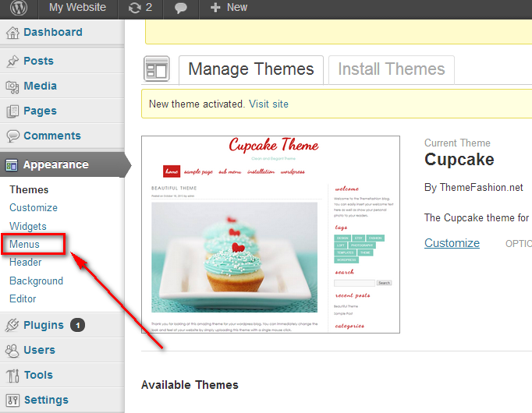Open the Tools menu
This screenshot has width=532, height=413.
click(38, 375)
